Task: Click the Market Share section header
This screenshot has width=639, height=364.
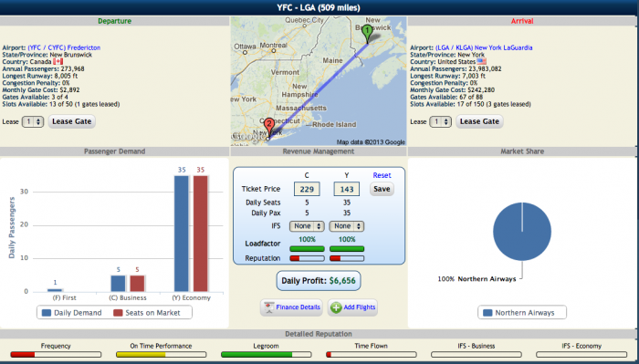Action: [522, 151]
